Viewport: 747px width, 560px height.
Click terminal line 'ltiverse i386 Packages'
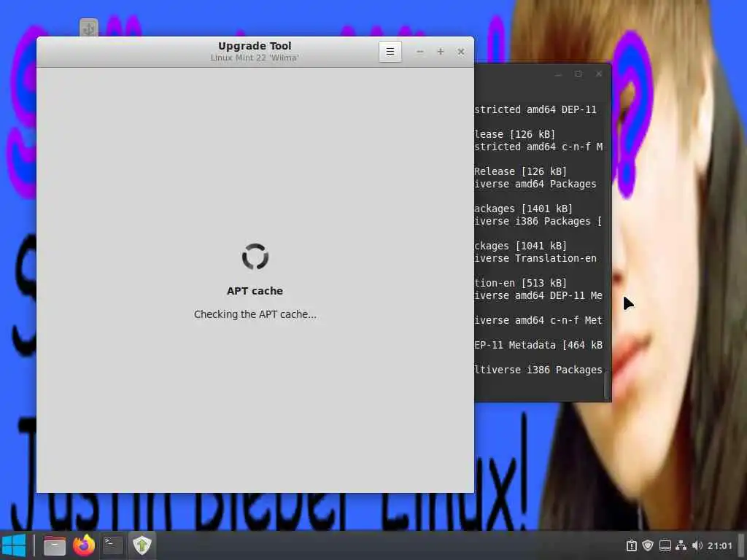tap(538, 370)
